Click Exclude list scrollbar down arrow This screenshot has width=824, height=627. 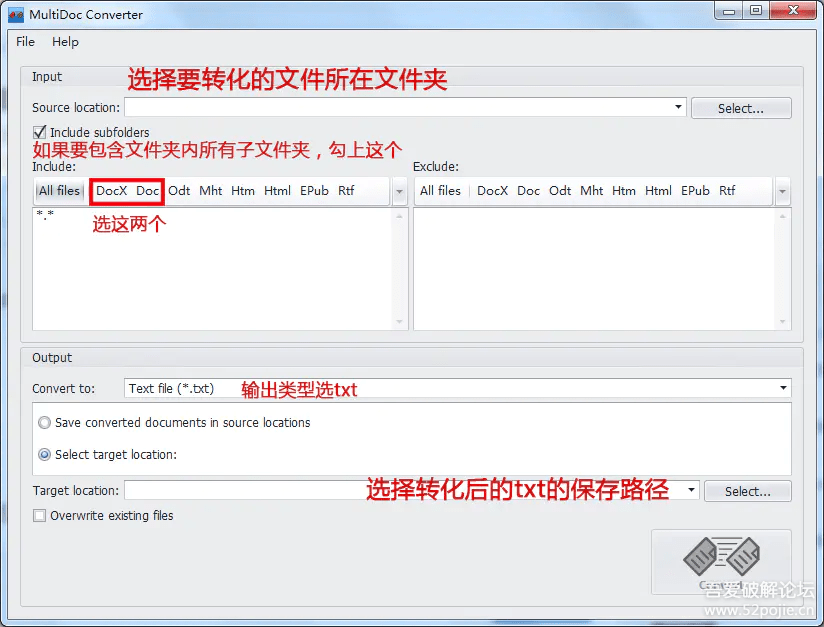coord(782,322)
